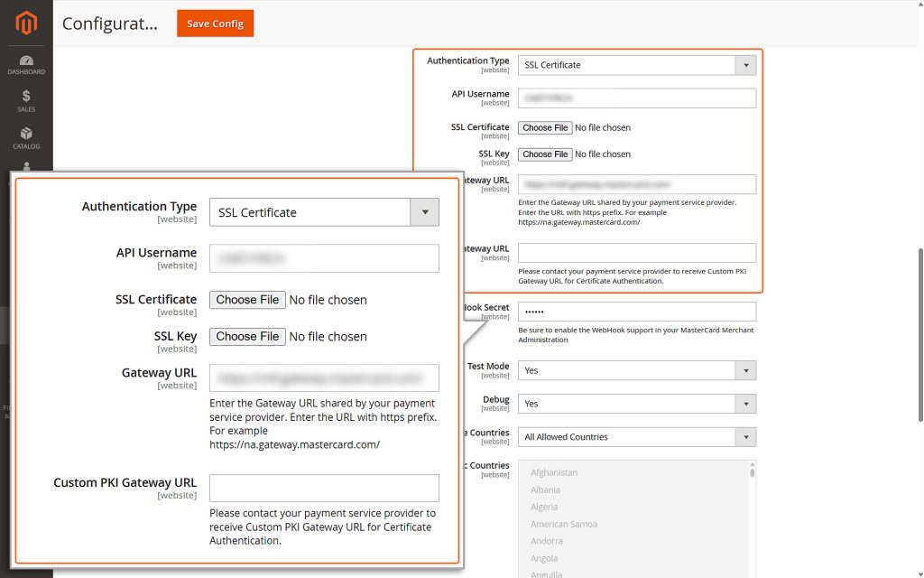Image resolution: width=924 pixels, height=578 pixels.
Task: Open the Debug dropdown
Action: [x=636, y=404]
